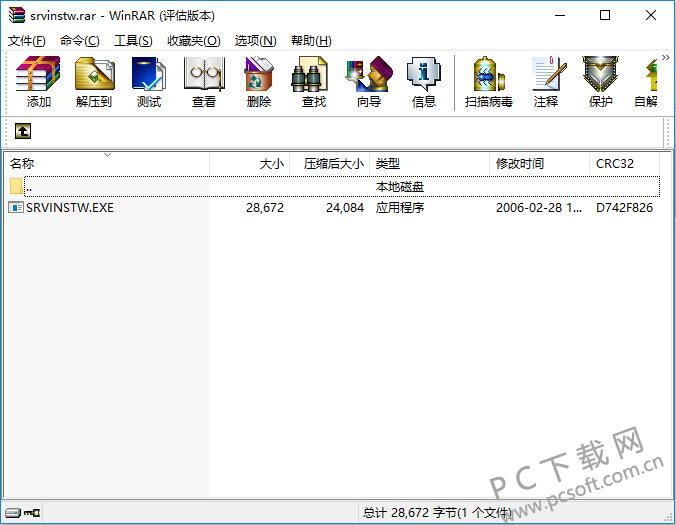The height and width of the screenshot is (525, 676).
Task: Launch the 查找 (Find) binoculars tool
Action: pos(313,82)
